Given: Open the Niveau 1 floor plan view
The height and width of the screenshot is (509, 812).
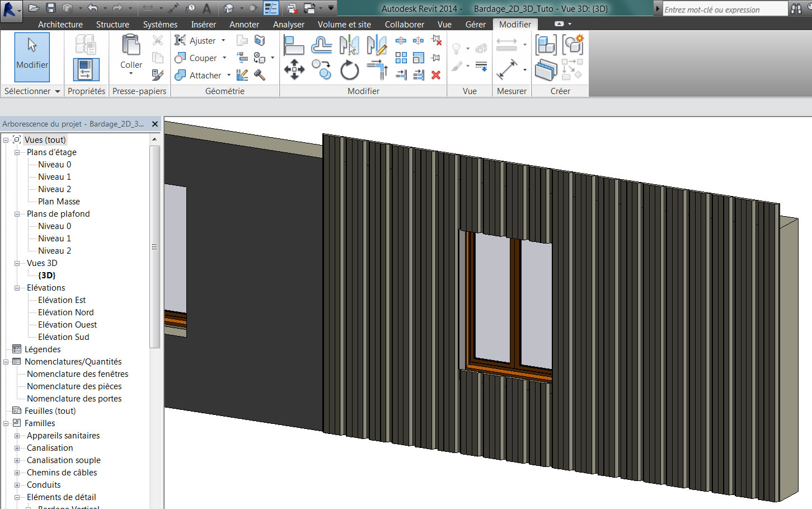Looking at the screenshot, I should (54, 176).
